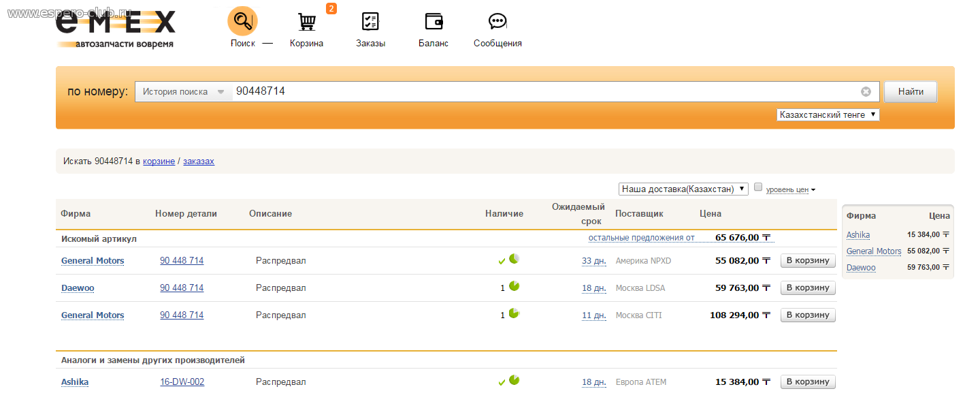Click availability pie icon in Европа ATEM row
Screen dimensions: 980x404
click(514, 380)
